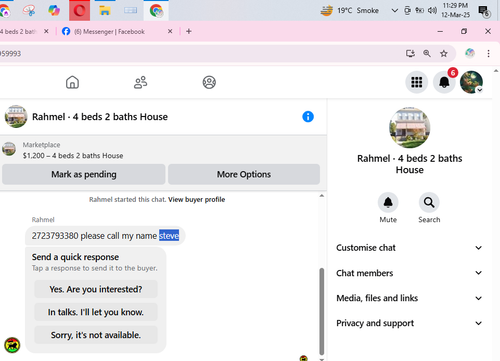Click the Mark as pending button
This screenshot has width=500, height=361.
(x=84, y=174)
